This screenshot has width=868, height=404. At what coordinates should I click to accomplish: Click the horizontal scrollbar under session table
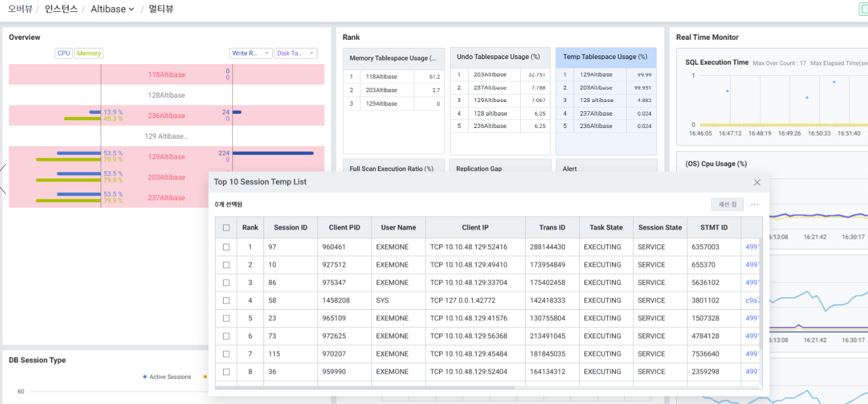[x=365, y=387]
